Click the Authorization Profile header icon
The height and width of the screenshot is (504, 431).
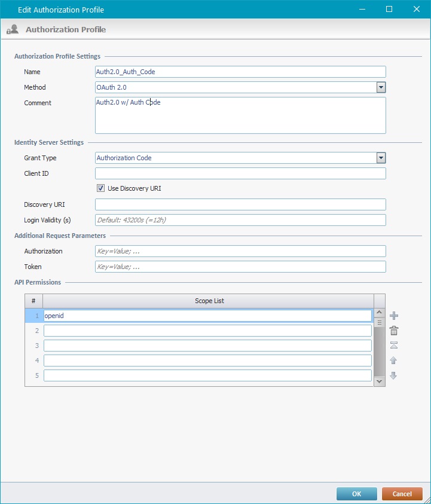[x=13, y=29]
